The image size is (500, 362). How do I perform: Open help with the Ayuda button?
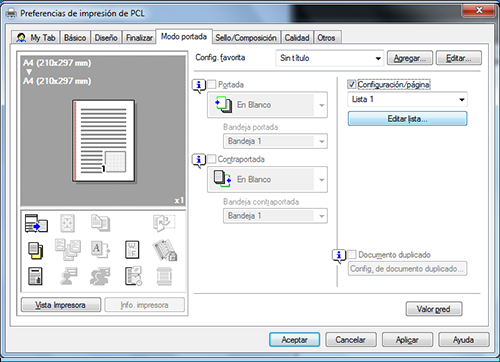pyautogui.click(x=464, y=340)
